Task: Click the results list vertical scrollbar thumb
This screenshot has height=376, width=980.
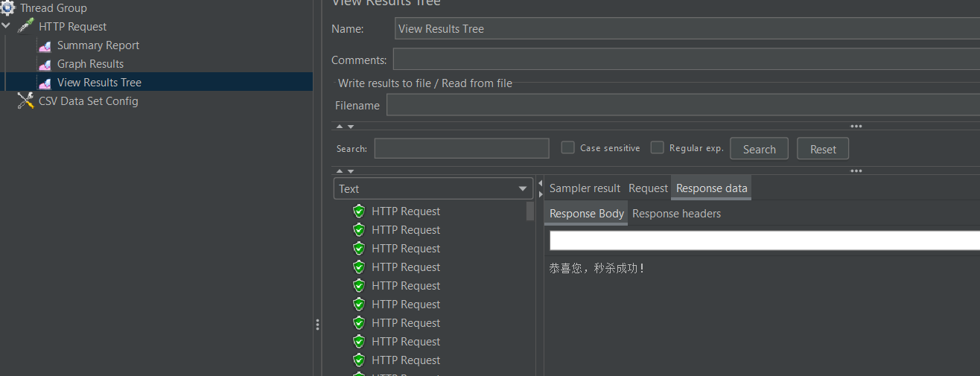Action: click(x=530, y=211)
